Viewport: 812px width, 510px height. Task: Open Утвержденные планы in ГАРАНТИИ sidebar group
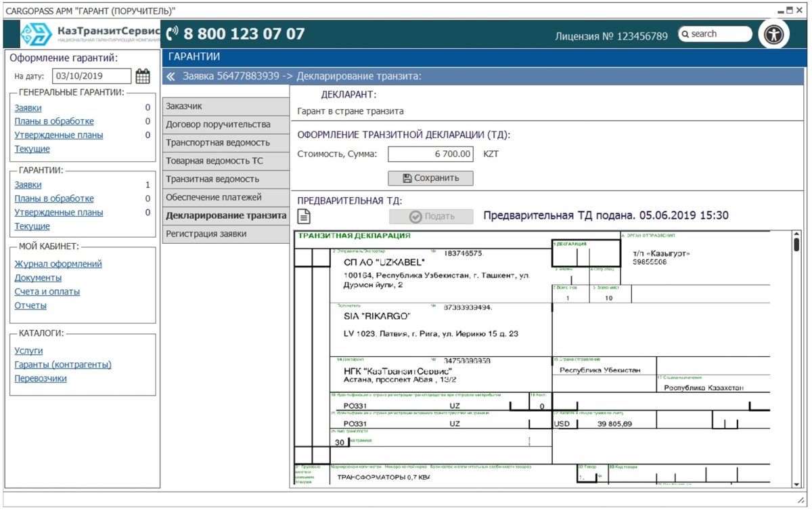[59, 213]
